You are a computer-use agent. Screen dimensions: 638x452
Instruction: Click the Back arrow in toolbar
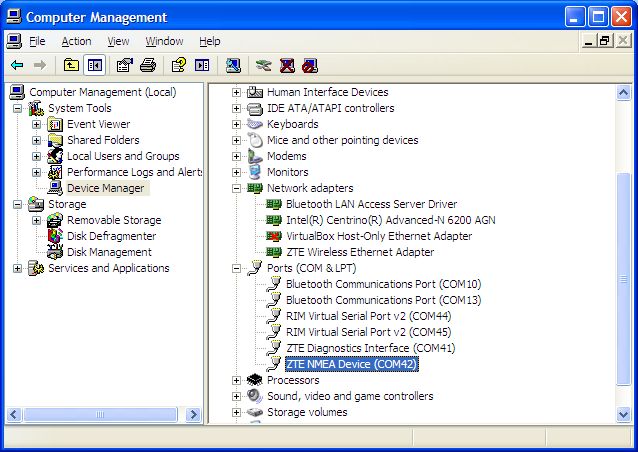click(17, 65)
